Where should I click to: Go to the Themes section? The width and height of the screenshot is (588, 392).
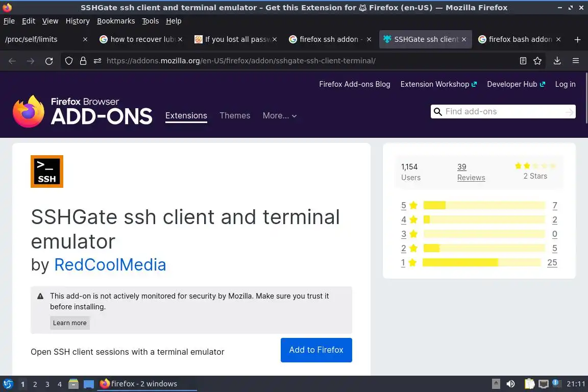[235, 115]
